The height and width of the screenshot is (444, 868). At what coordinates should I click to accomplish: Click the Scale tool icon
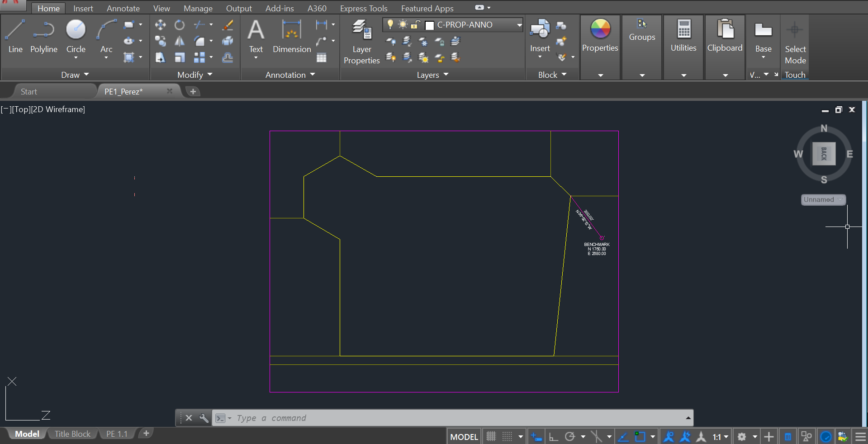coord(180,57)
